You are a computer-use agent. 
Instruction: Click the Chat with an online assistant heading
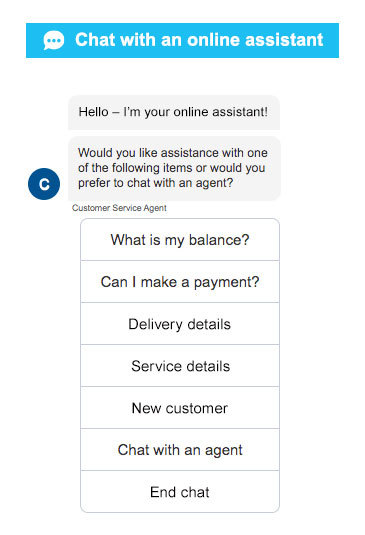199,40
